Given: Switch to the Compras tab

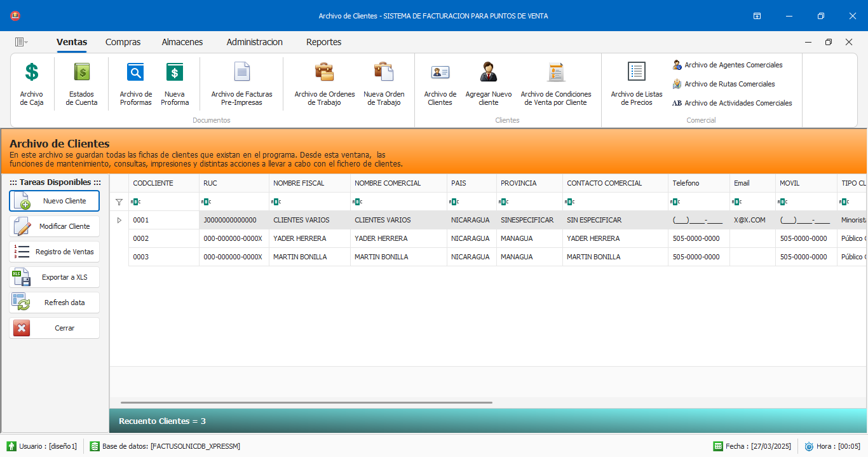Looking at the screenshot, I should click(123, 42).
